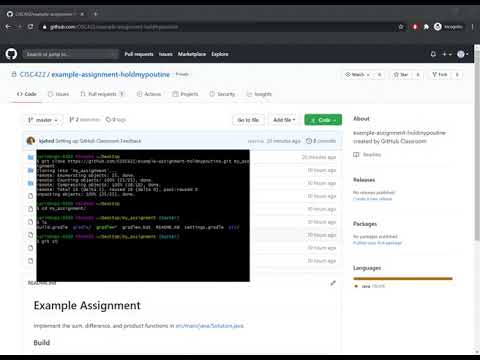The width and height of the screenshot is (480, 360).
Task: Open the Readme link in About
Action: click(371, 154)
